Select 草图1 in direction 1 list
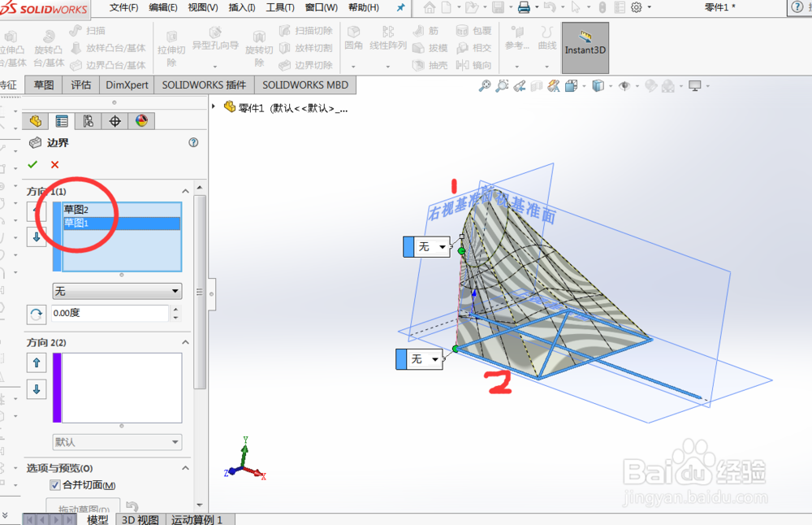Image resolution: width=812 pixels, height=525 pixels. click(122, 223)
